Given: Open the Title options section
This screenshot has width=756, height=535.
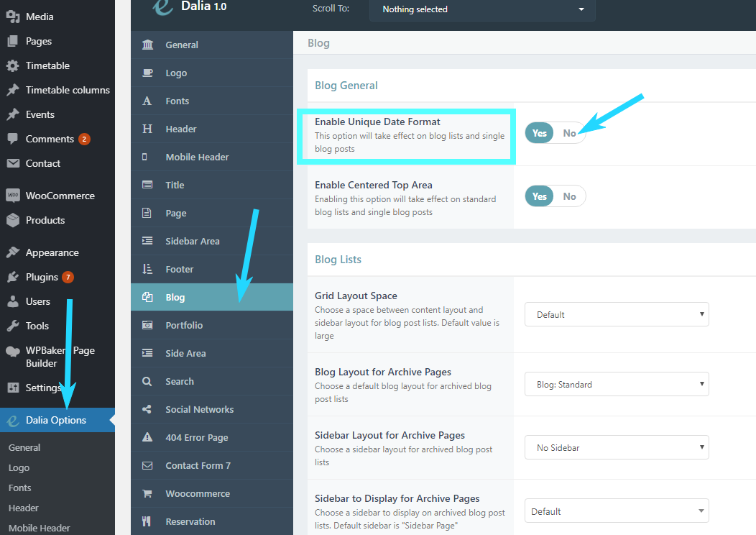Looking at the screenshot, I should (x=212, y=185).
